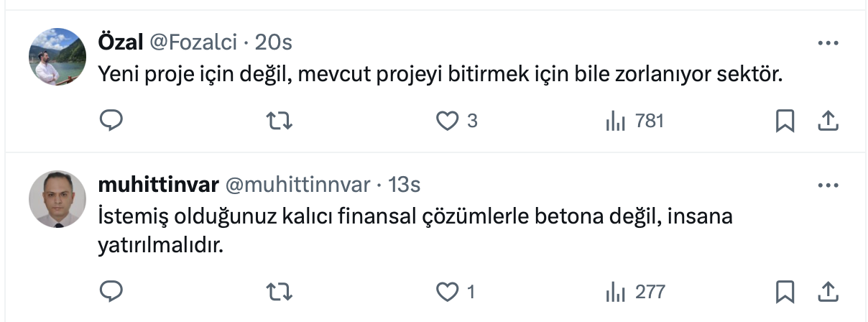This screenshot has height=322, width=868.
Task: Open more options on Özal's tweet
Action: click(x=828, y=43)
